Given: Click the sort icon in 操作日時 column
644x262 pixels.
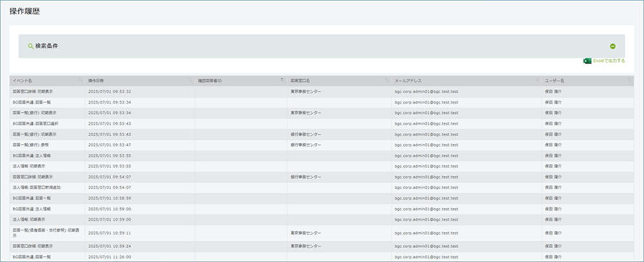Looking at the screenshot, I should click(190, 80).
